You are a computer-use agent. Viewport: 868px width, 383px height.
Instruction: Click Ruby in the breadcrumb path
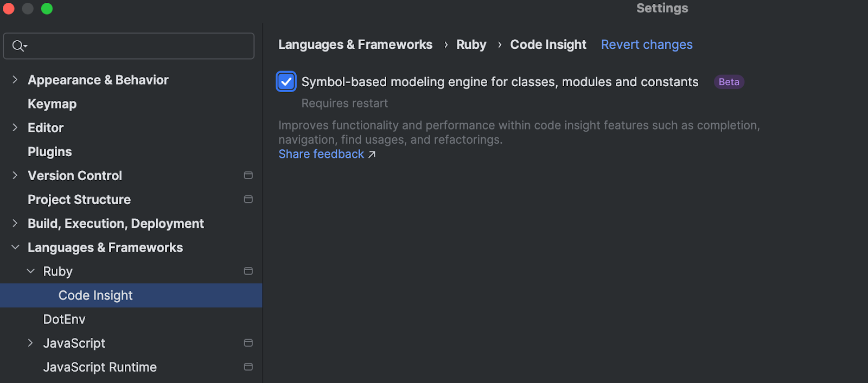tap(471, 44)
